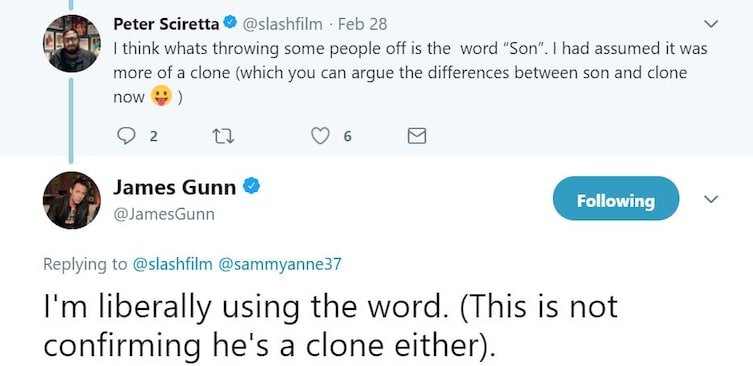Image resolution: width=753 pixels, height=366 pixels.
Task: Send tweet via envelope direct message icon
Action: 416,137
